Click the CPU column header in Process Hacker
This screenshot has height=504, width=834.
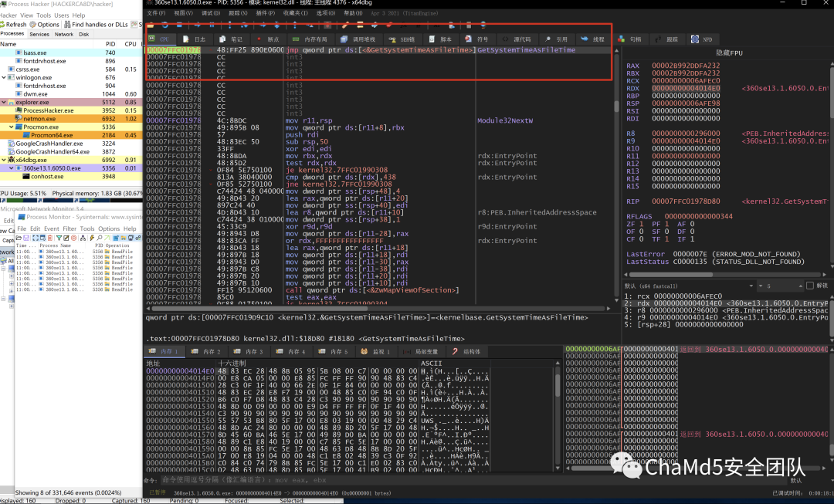tap(131, 44)
